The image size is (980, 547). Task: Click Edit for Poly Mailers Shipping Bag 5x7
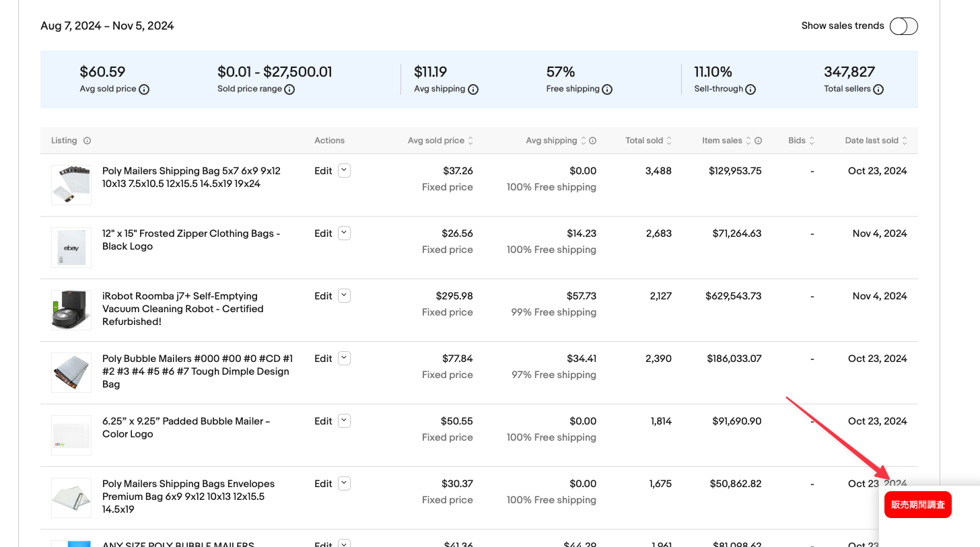(323, 171)
